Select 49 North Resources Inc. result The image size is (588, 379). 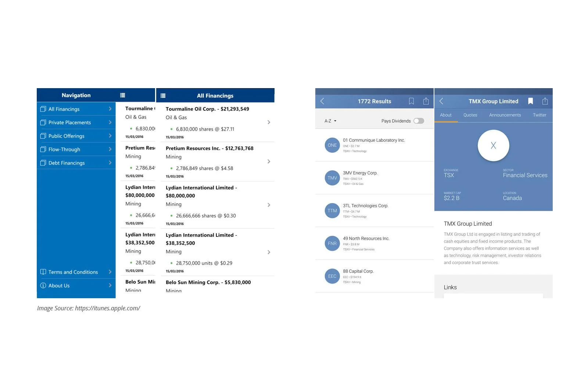pos(374,243)
